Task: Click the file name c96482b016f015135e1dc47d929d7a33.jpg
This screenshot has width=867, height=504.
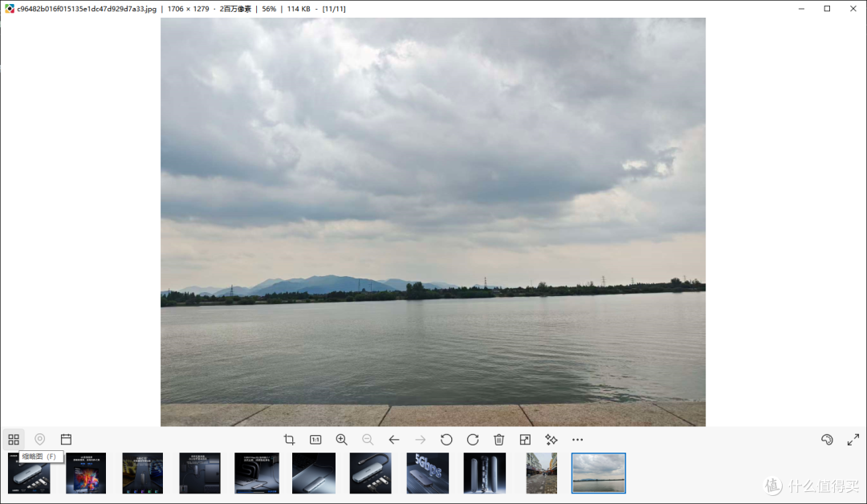Action: 87,9
